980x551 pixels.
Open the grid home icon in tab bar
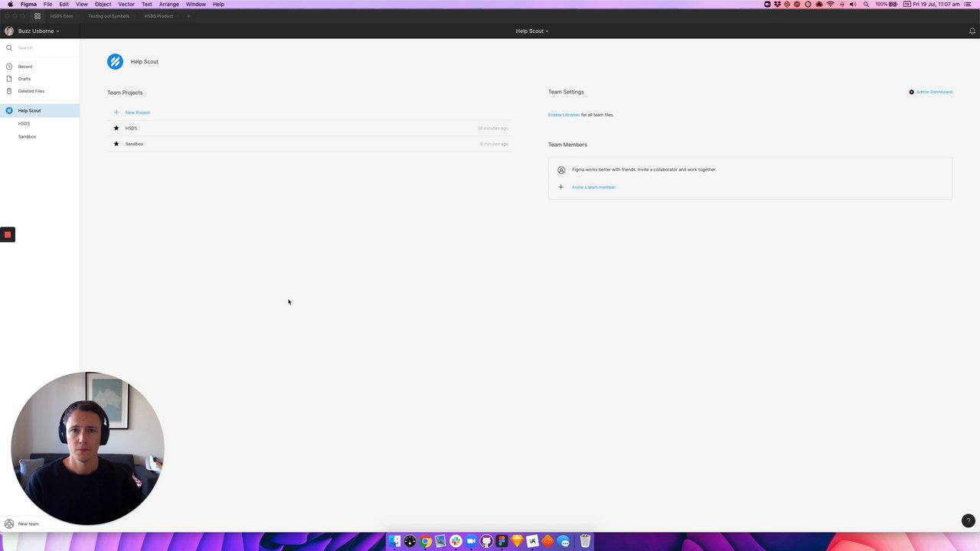(x=37, y=15)
